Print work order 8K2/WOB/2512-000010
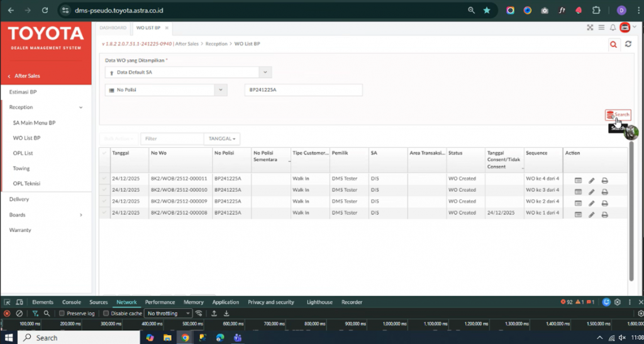The image size is (644, 344). tap(604, 192)
